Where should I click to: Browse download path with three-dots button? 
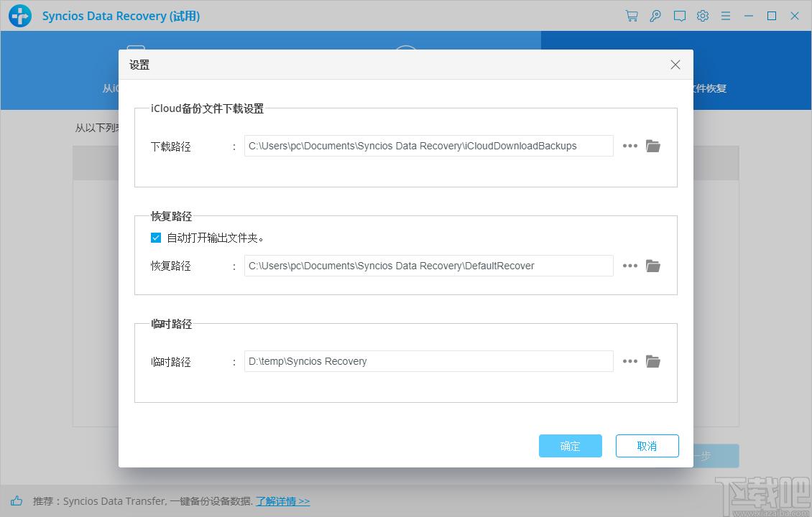(629, 146)
